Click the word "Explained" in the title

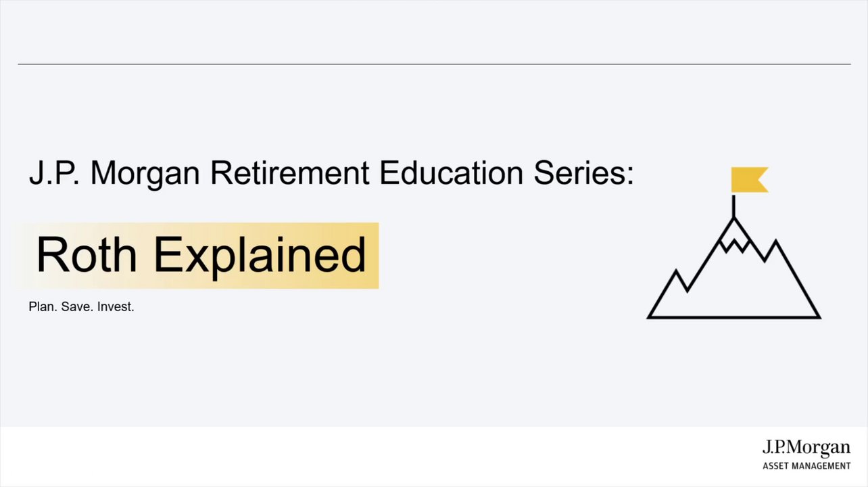[x=260, y=256]
